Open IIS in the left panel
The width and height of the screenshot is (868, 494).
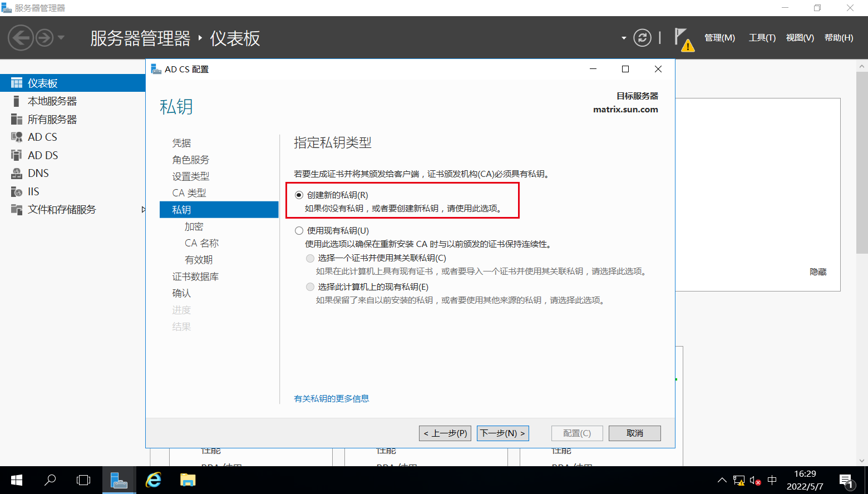pyautogui.click(x=33, y=191)
